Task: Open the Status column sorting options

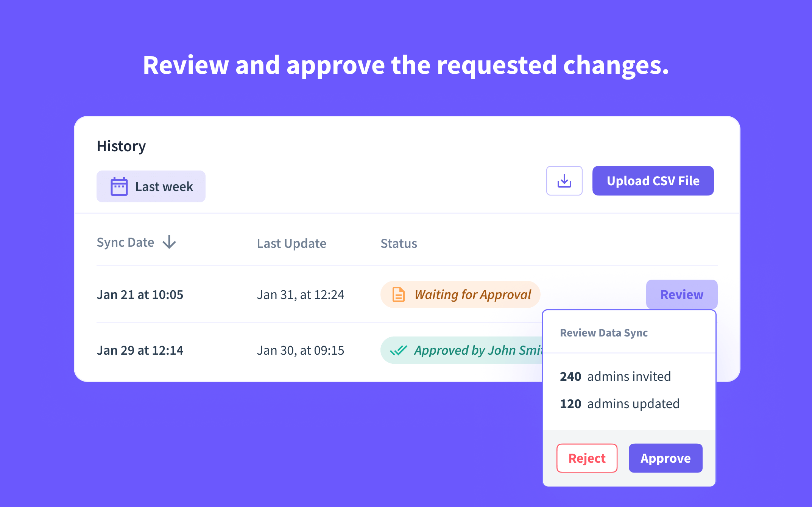Action: (399, 243)
